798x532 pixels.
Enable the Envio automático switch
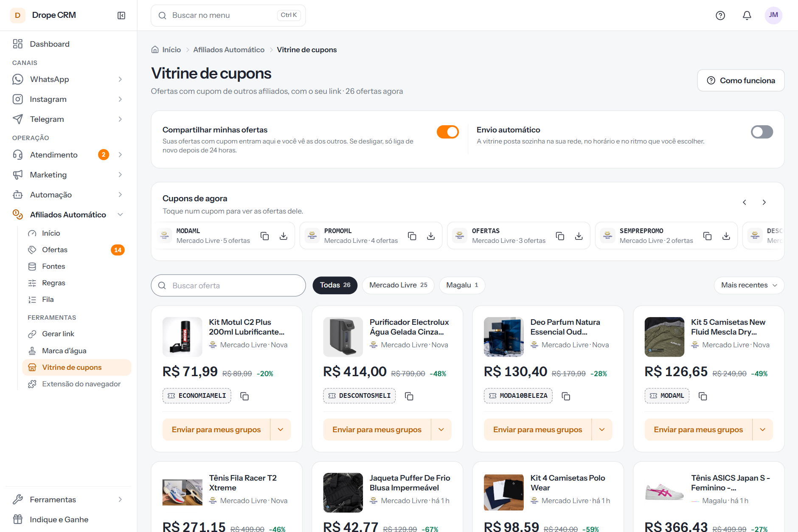[x=762, y=132]
